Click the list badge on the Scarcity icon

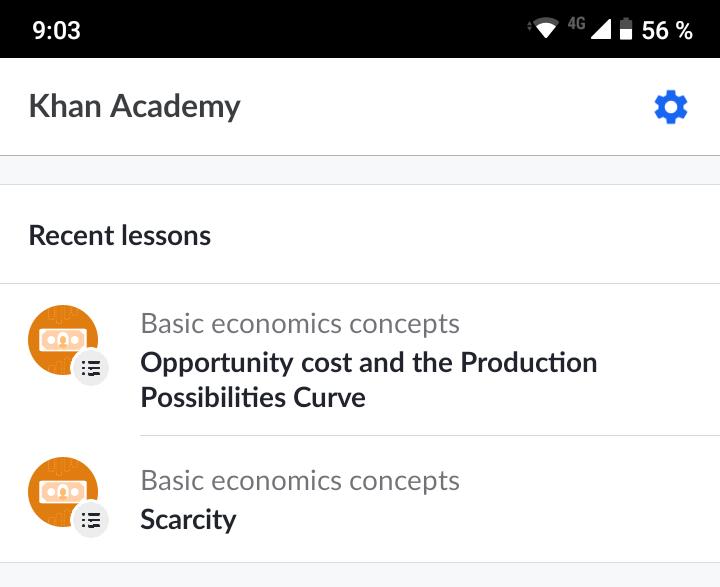click(91, 520)
